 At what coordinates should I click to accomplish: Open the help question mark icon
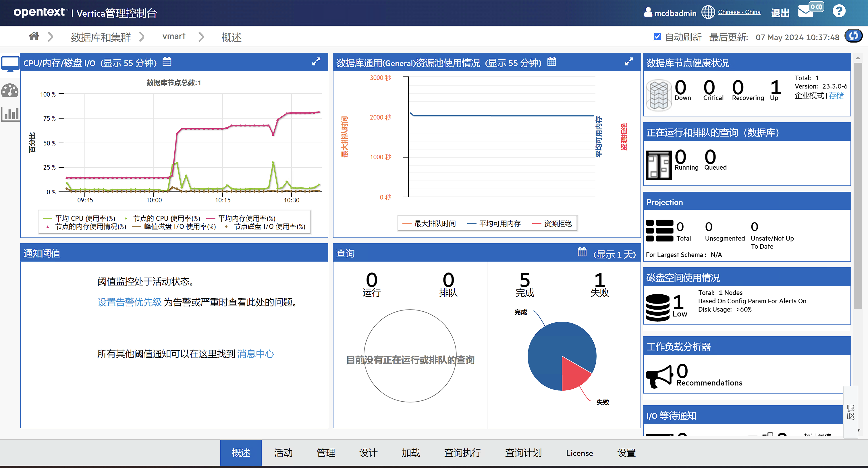pyautogui.click(x=839, y=11)
